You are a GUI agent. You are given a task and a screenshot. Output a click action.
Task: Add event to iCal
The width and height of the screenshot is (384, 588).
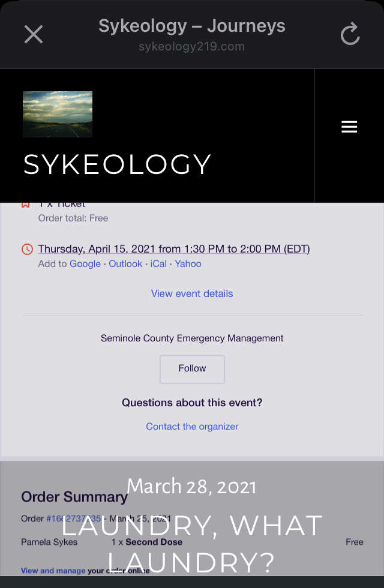158,264
